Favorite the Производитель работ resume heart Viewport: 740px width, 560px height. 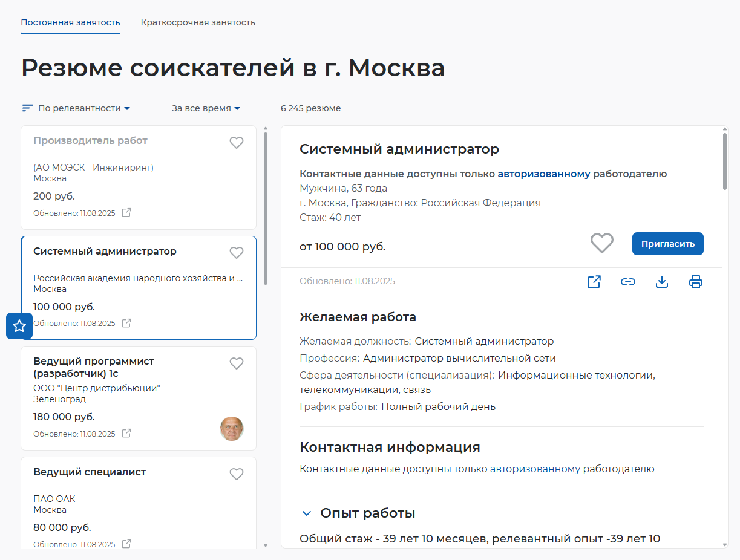[x=237, y=143]
